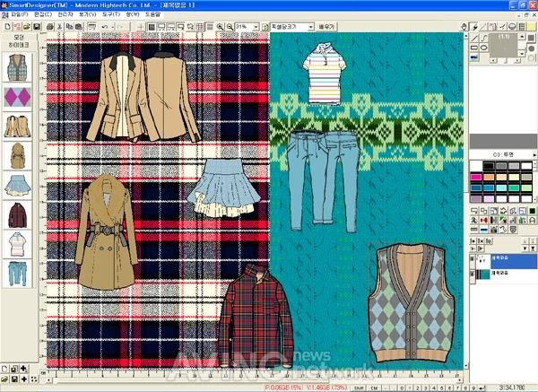Click the pocket shape tool icon
This screenshot has height=392, width=538.
coord(513,230)
